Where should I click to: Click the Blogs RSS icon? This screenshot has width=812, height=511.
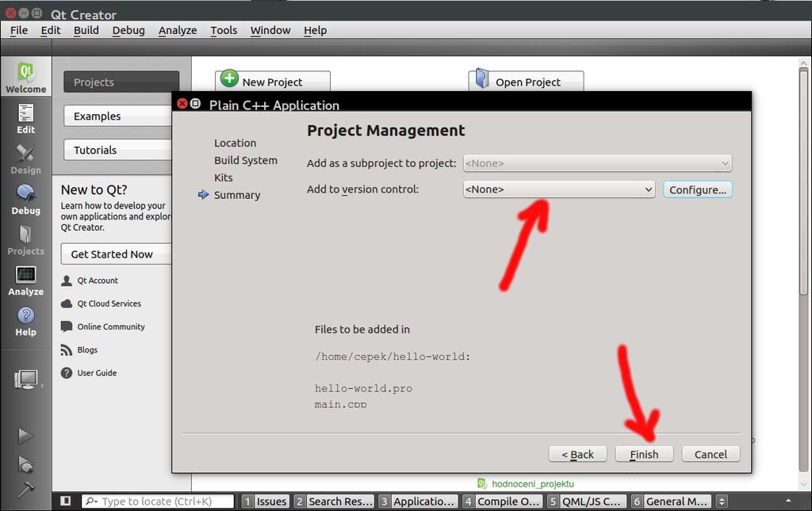tap(67, 350)
